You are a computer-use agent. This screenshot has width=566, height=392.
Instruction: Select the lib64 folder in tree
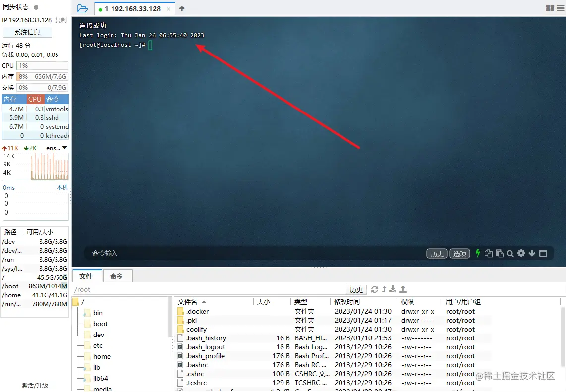point(100,378)
